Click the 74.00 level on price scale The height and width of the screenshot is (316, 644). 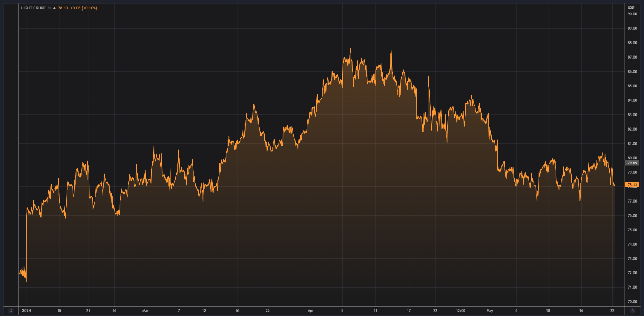click(632, 244)
